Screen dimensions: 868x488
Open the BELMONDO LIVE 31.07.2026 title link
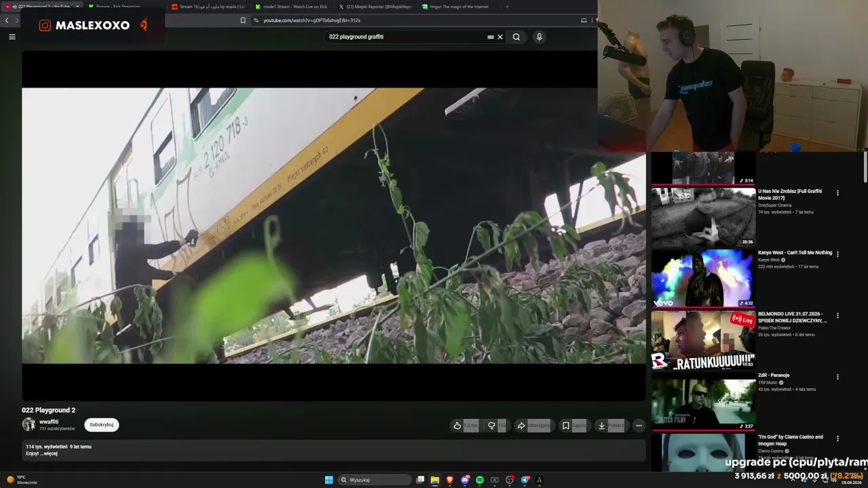(793, 317)
